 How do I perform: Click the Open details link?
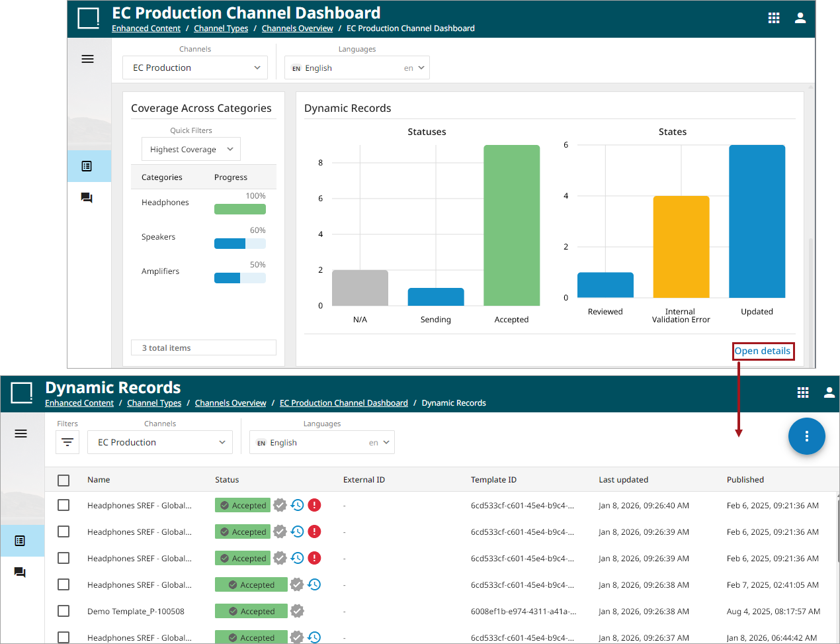pyautogui.click(x=762, y=351)
